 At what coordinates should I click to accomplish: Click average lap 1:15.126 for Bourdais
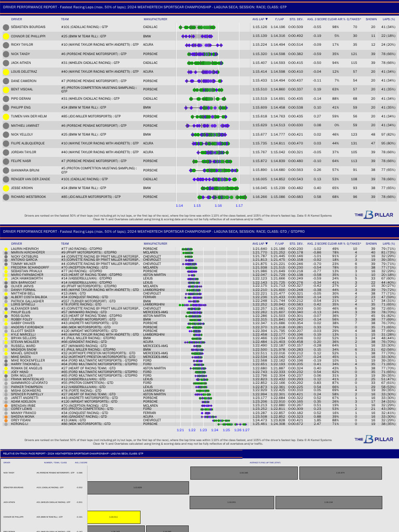click(x=260, y=27)
